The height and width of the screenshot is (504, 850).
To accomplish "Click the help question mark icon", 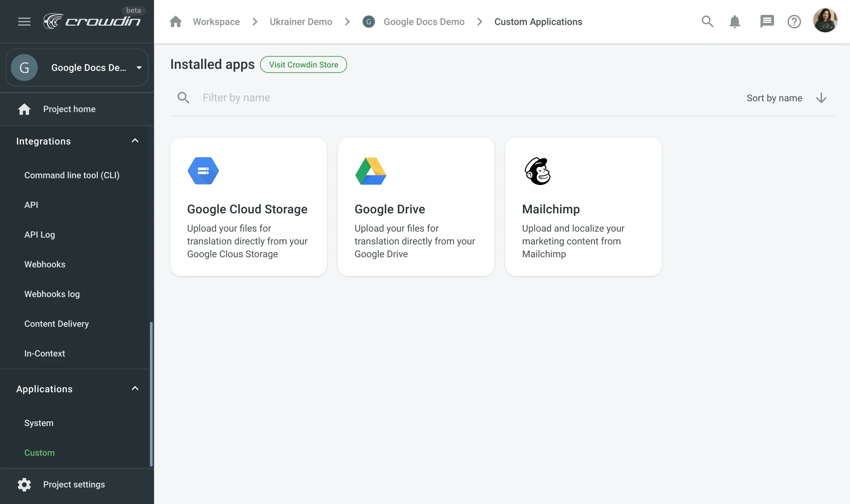I will (x=794, y=22).
